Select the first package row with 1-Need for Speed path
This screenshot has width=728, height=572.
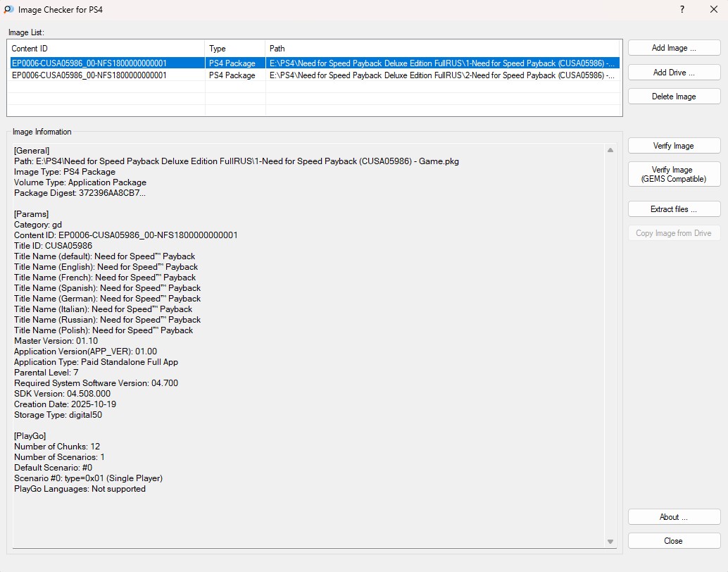coord(441,63)
